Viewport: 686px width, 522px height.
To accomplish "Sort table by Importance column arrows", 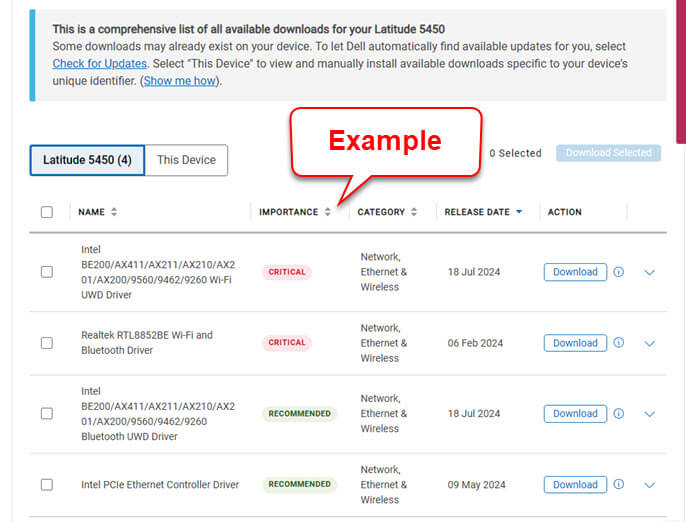I will click(327, 212).
